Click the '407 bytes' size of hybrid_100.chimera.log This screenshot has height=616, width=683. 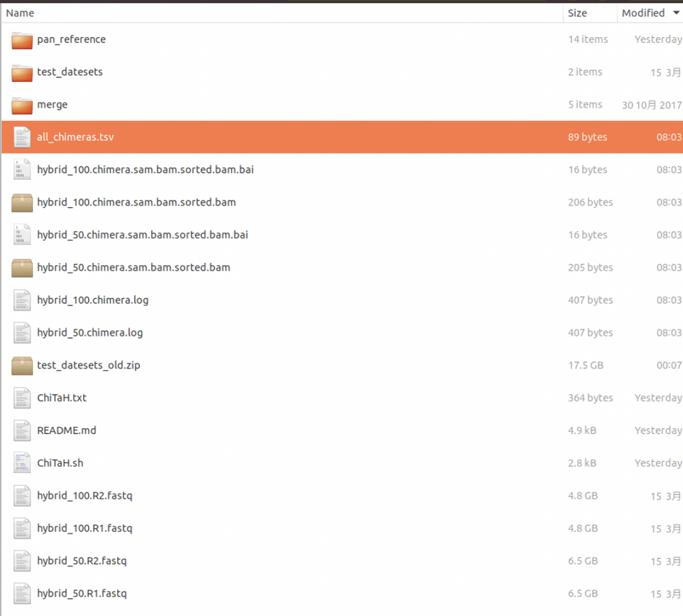pyautogui.click(x=591, y=300)
